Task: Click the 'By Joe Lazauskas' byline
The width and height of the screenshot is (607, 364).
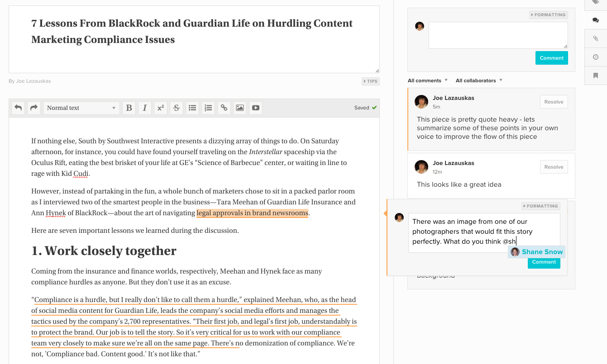Action: tap(30, 81)
